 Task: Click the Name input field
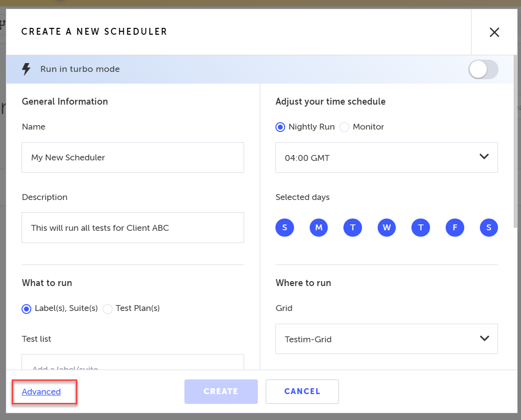tap(133, 157)
